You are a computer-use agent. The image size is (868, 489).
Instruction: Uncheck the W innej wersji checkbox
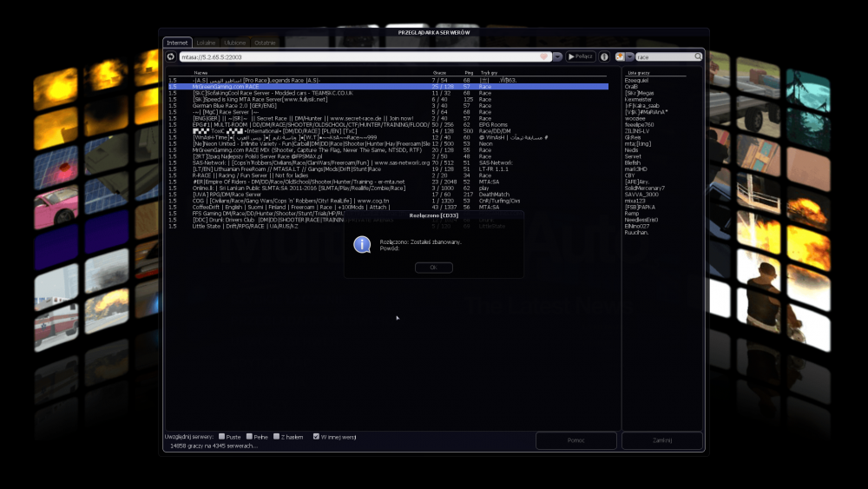(316, 436)
